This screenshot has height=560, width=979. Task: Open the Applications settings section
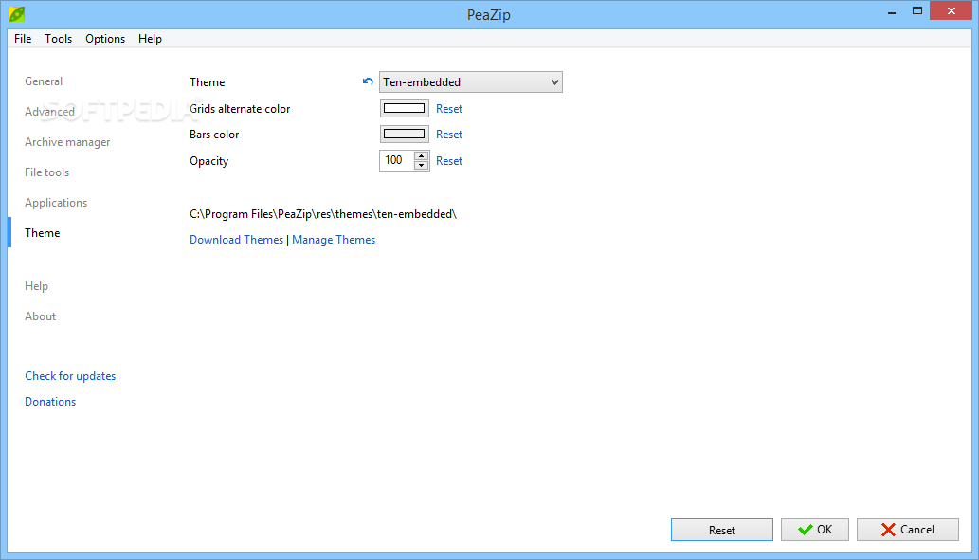[56, 203]
